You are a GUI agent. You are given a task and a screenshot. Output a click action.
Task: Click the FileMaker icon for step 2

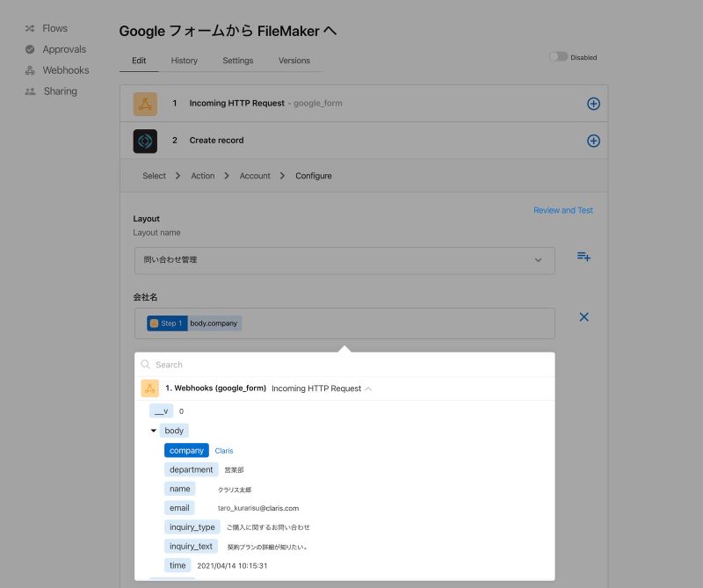145,142
